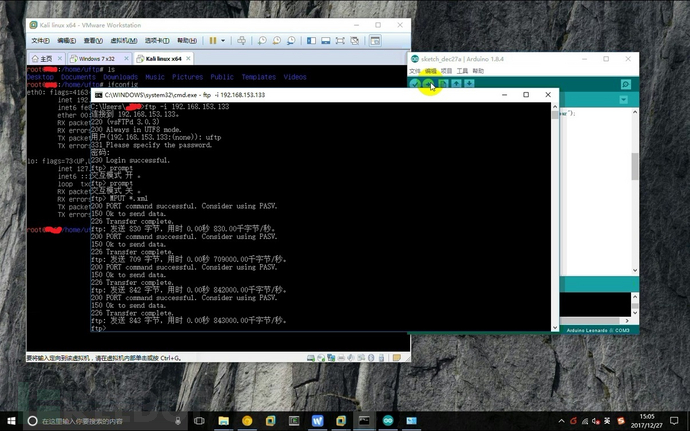Show hidden system tray icons
Image resolution: width=690 pixels, height=431 pixels.
click(x=562, y=421)
